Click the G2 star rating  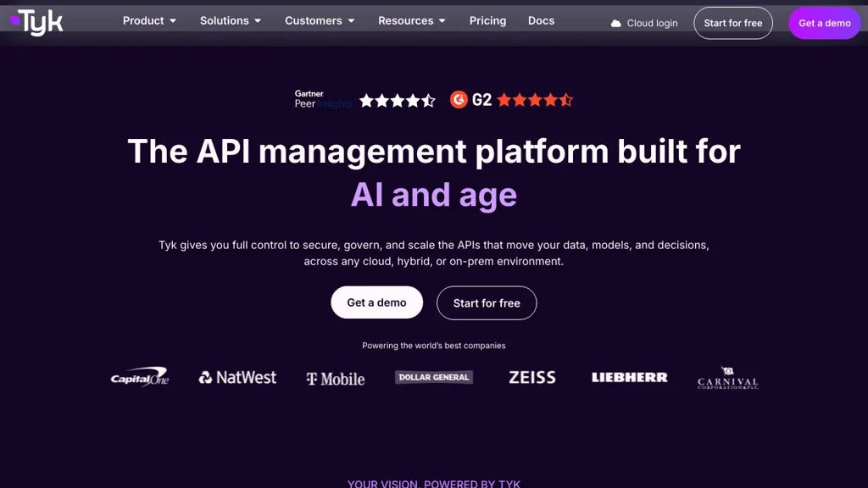pyautogui.click(x=535, y=100)
